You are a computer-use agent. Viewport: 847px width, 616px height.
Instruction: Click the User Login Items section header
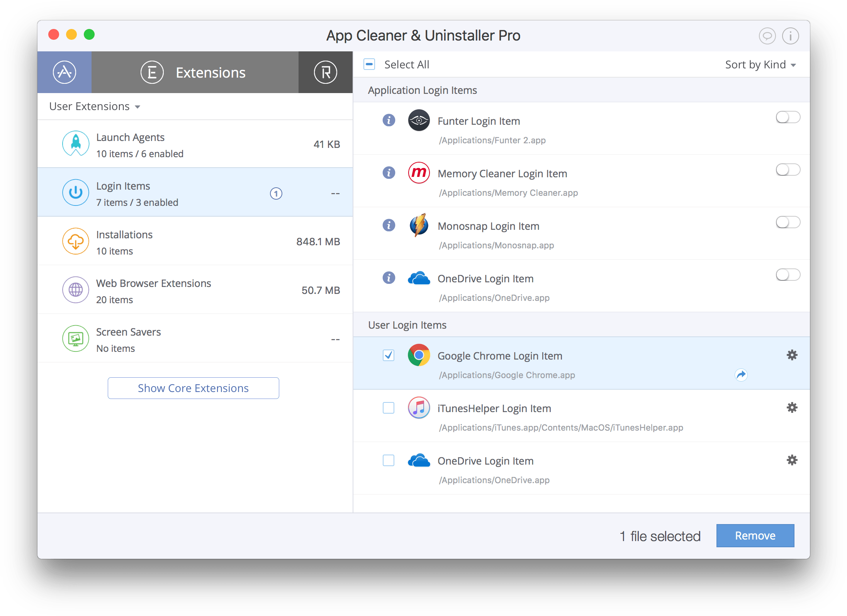click(581, 325)
